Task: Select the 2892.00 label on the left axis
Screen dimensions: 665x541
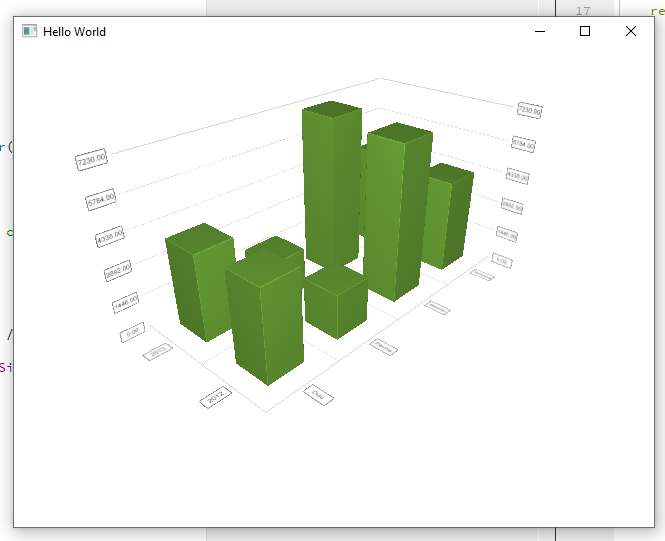Action: [x=118, y=270]
